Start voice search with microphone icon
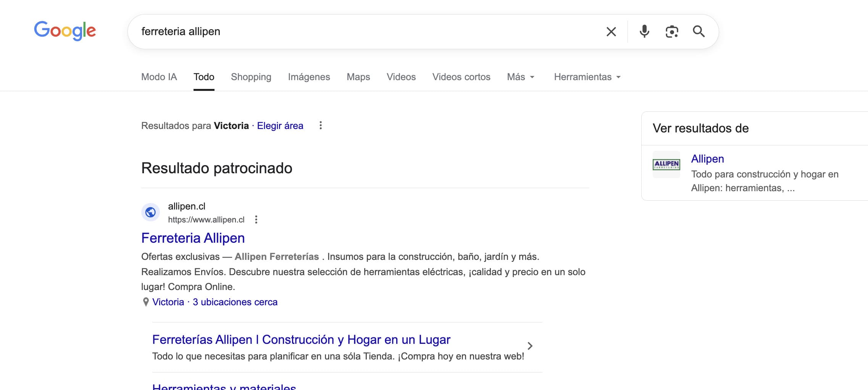868x390 pixels. [x=644, y=31]
